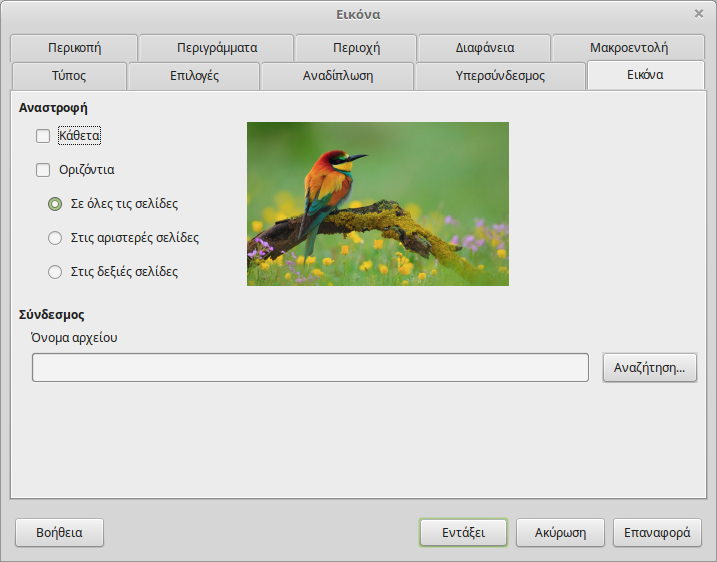Pick 'Στις δεξιές σελίδες' radio button
717x562 pixels.
(x=56, y=271)
